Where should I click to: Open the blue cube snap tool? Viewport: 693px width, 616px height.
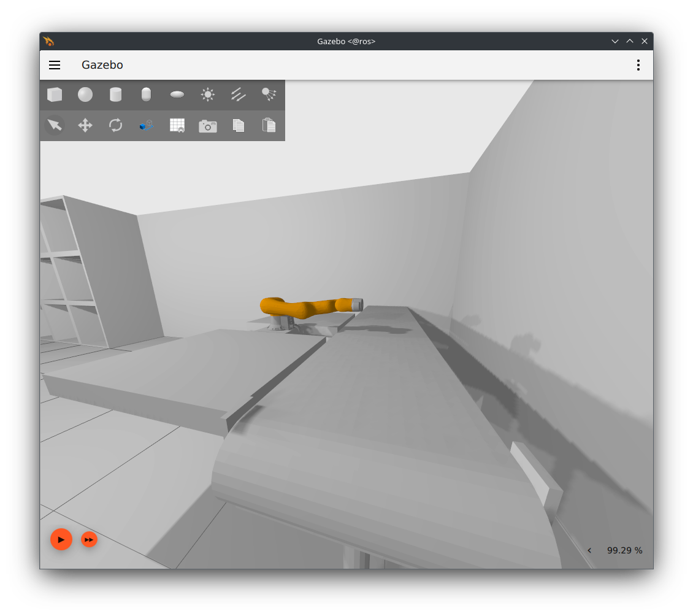pos(146,125)
